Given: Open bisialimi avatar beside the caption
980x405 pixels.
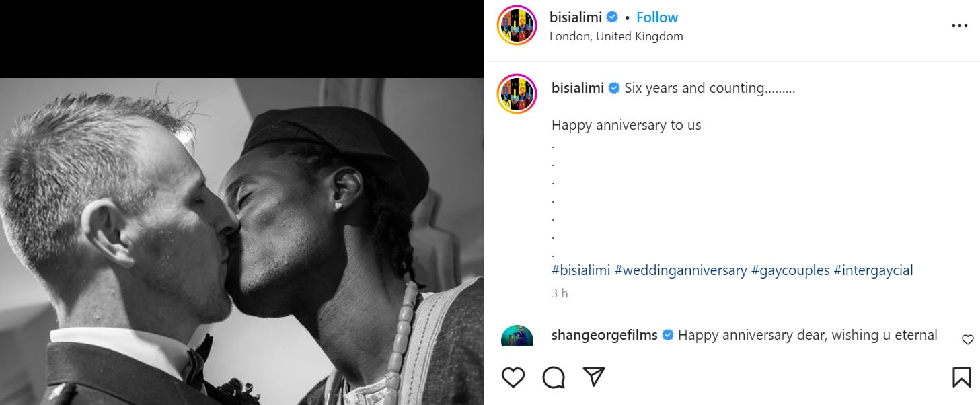Looking at the screenshot, I should (x=517, y=94).
